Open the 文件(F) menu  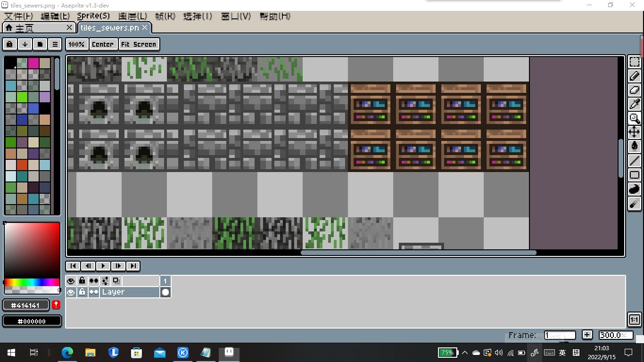[x=19, y=16]
